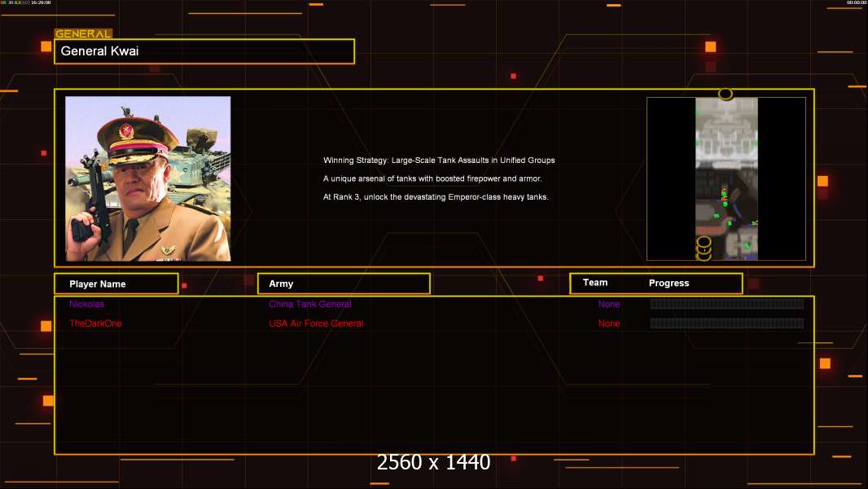Image resolution: width=868 pixels, height=489 pixels.
Task: Click the USA Air Force General army entry
Action: (x=316, y=324)
